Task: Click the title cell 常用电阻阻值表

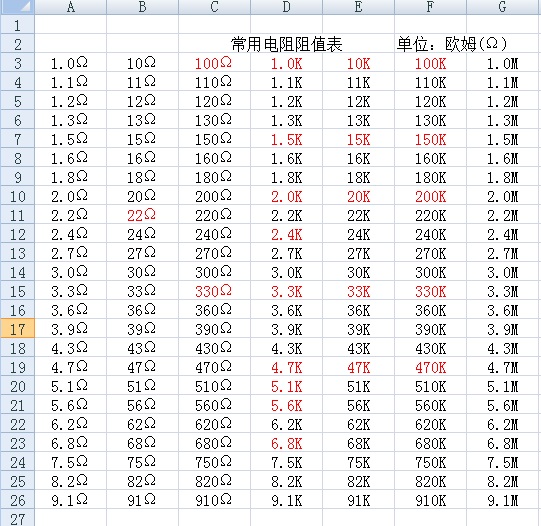Action: (286, 44)
